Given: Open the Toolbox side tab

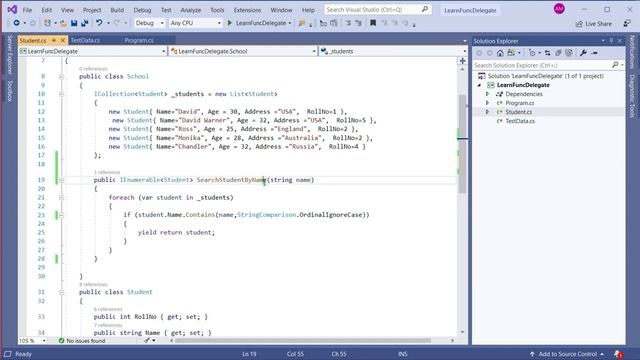Looking at the screenshot, I should [10, 91].
